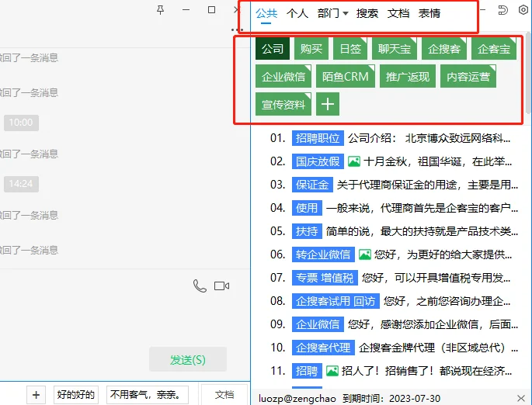This screenshot has width=532, height=405.
Task: Click the 到期时间：2023-07-30 expiry text
Action: pyautogui.click(x=391, y=398)
